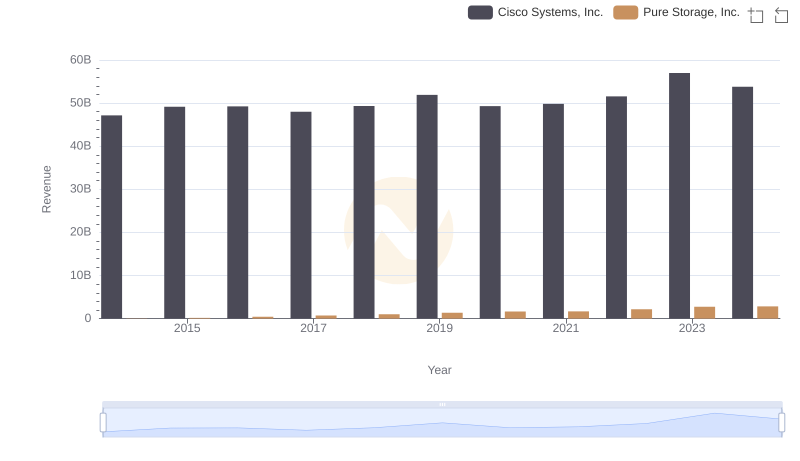Click the 2021 x-axis label
This screenshot has width=800, height=461.
tap(566, 328)
